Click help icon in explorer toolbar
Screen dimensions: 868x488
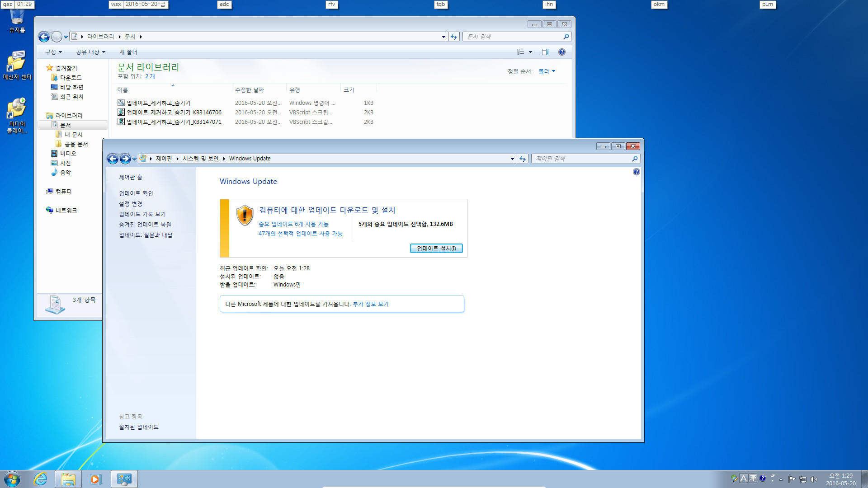pos(561,52)
